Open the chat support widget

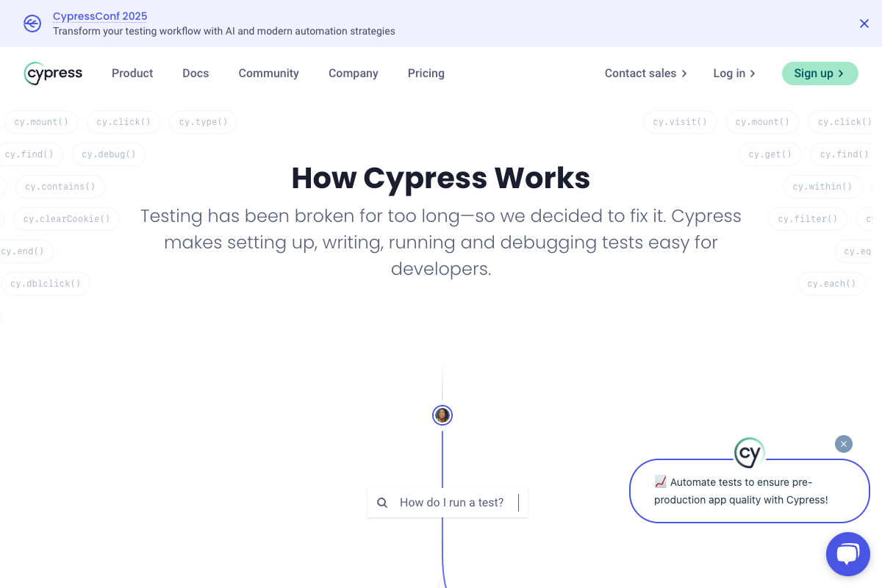[847, 554]
